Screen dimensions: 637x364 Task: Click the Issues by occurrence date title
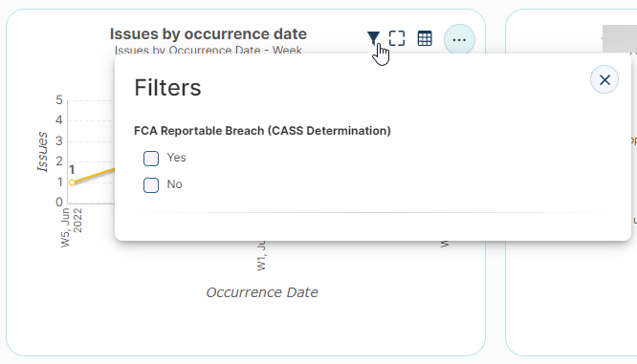click(x=208, y=34)
